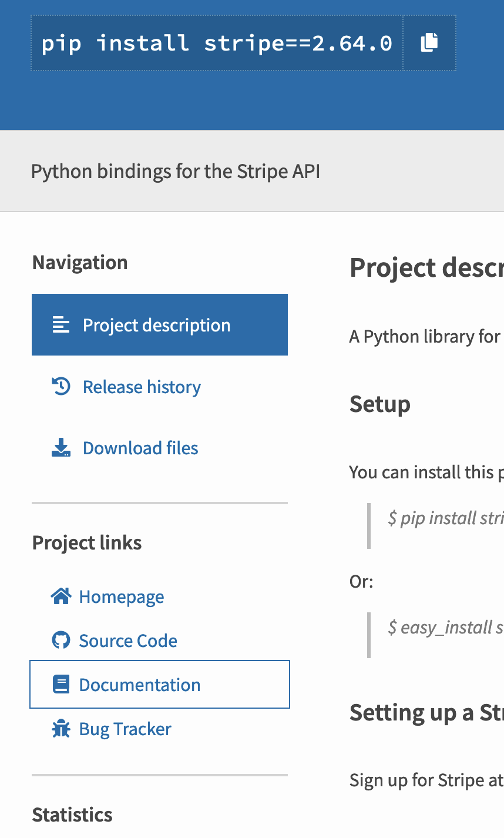The width and height of the screenshot is (504, 838).
Task: Click the copy to clipboard icon
Action: click(x=429, y=43)
